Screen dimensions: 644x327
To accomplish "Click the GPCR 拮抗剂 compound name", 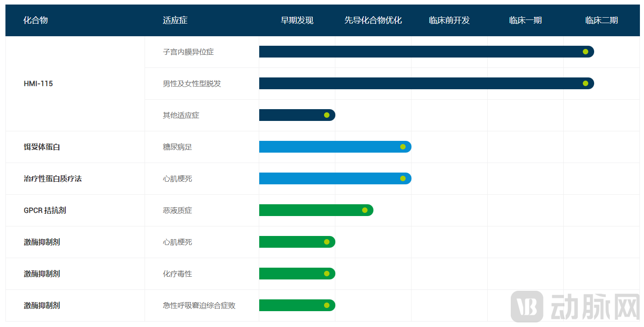I will (x=45, y=211).
